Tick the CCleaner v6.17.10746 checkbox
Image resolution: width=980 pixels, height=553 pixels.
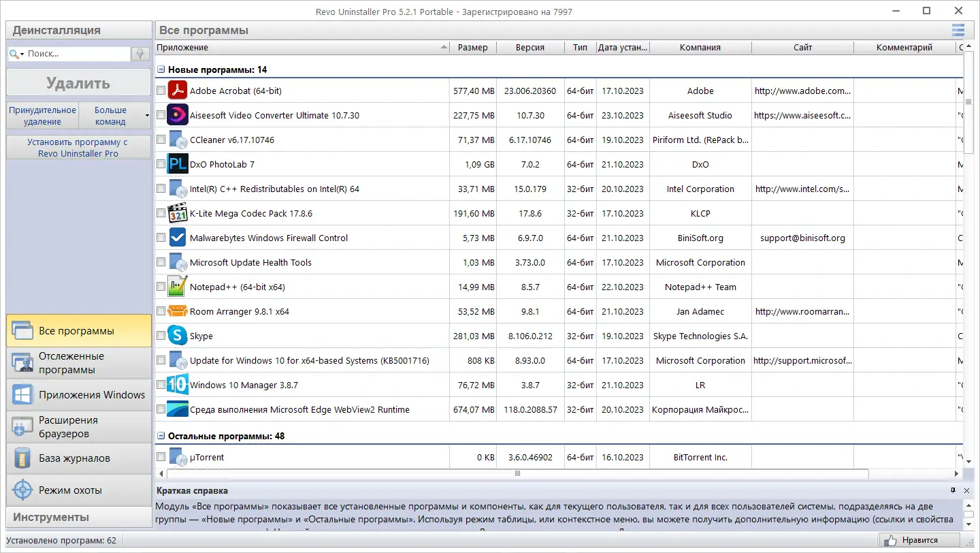click(161, 140)
